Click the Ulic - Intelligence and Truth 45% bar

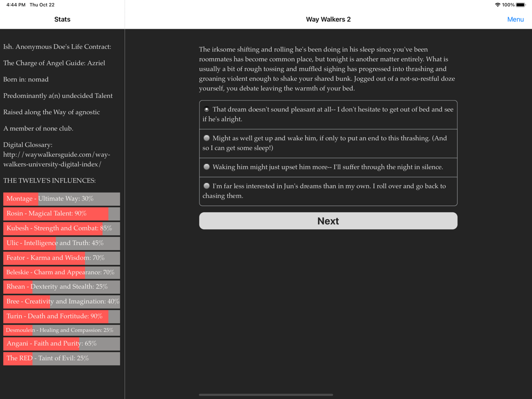coord(61,243)
